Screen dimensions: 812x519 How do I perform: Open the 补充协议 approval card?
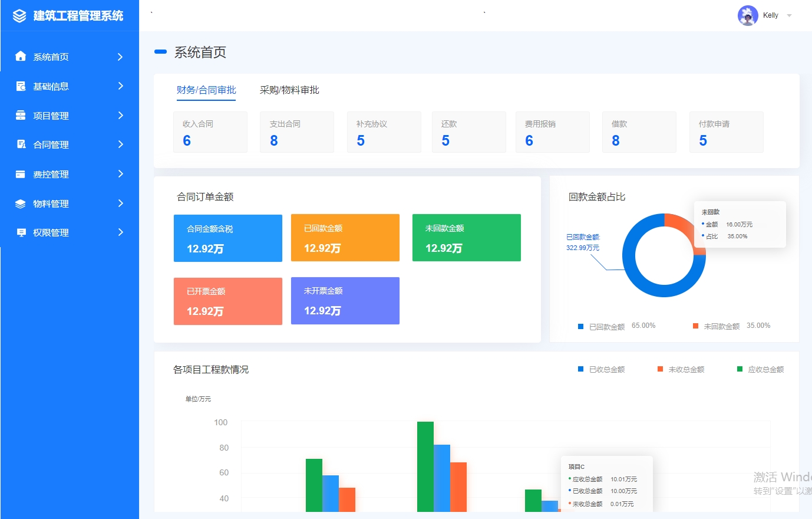pos(384,132)
